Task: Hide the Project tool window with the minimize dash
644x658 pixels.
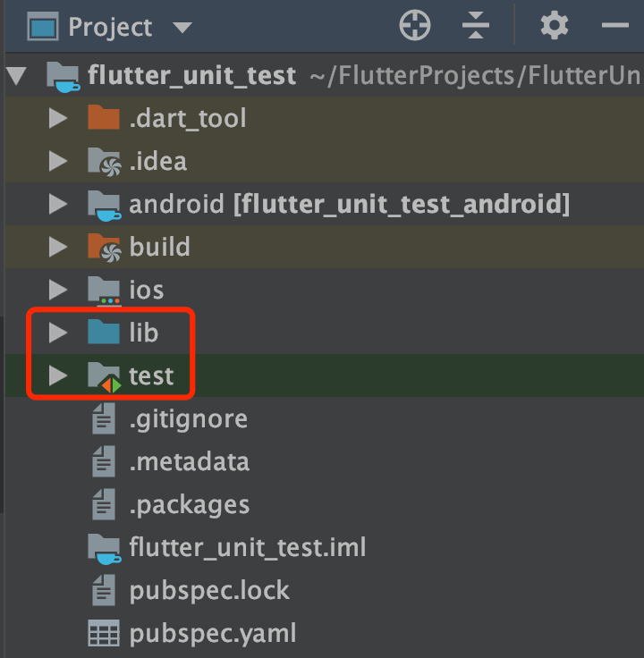Action: pos(615,26)
